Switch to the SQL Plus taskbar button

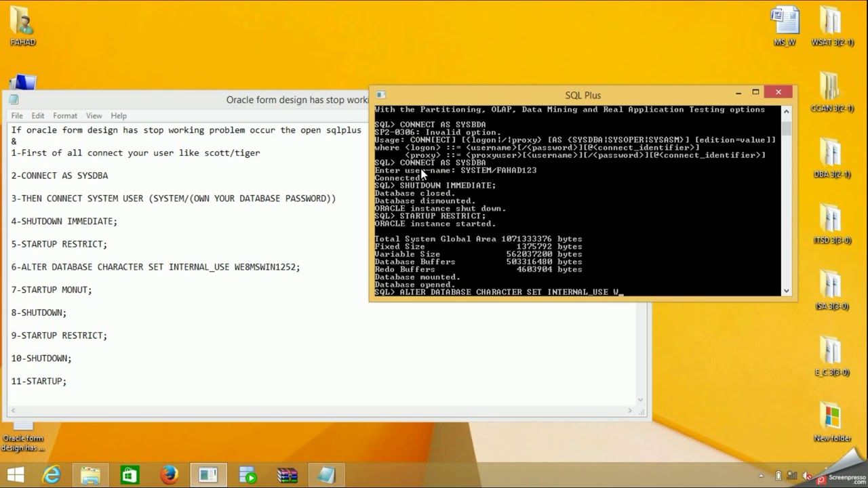[208, 475]
